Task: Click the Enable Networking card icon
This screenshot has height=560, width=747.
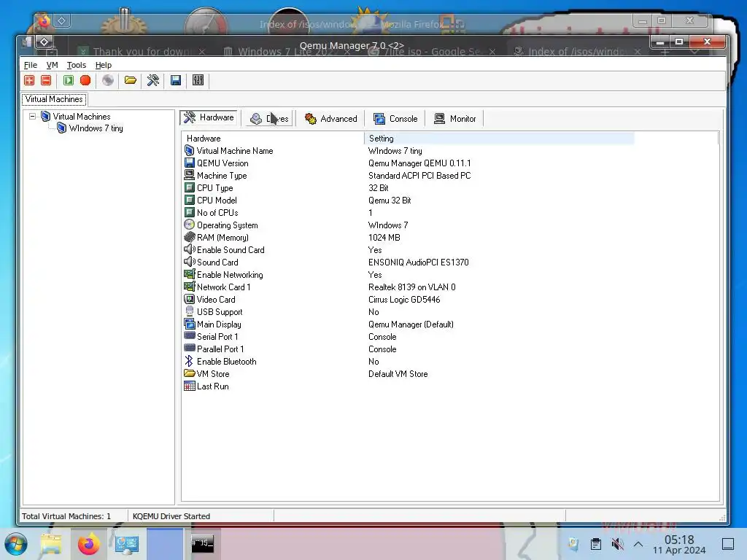Action: [x=189, y=274]
